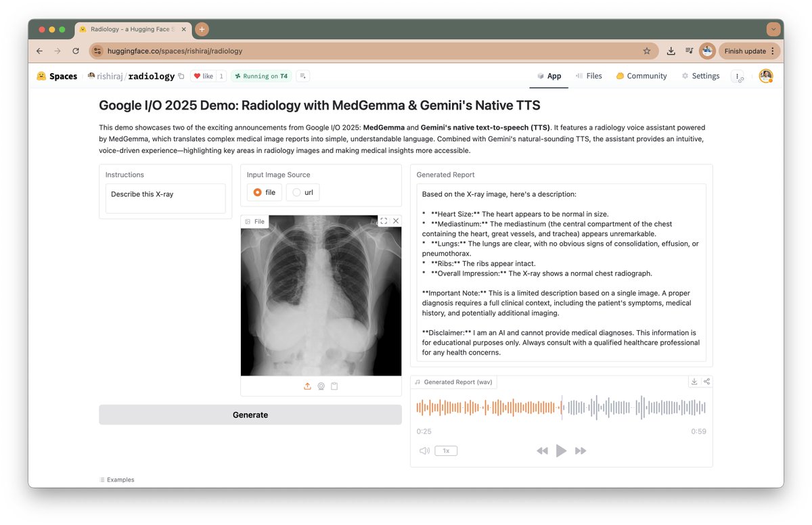Click the Finish update button
The height and width of the screenshot is (525, 812).
(744, 51)
